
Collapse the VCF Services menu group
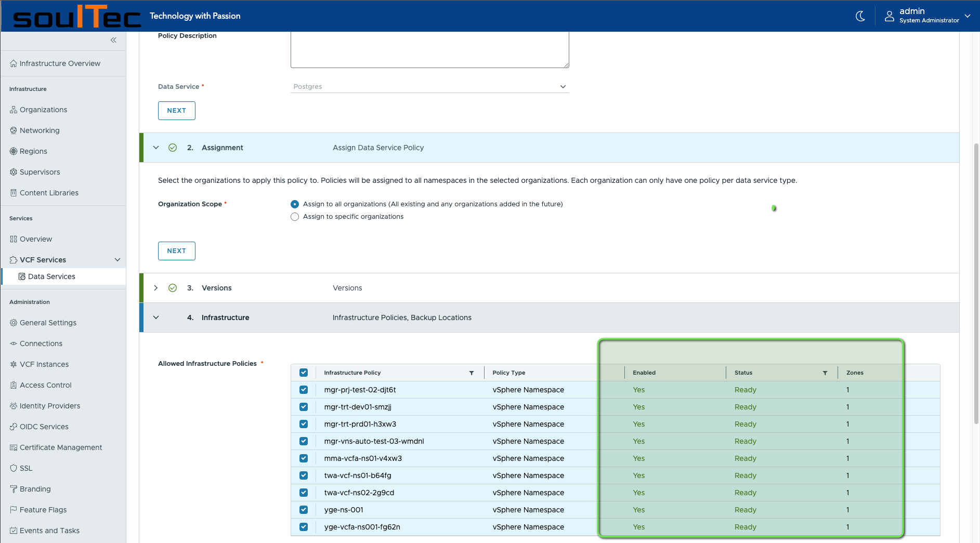click(x=117, y=260)
